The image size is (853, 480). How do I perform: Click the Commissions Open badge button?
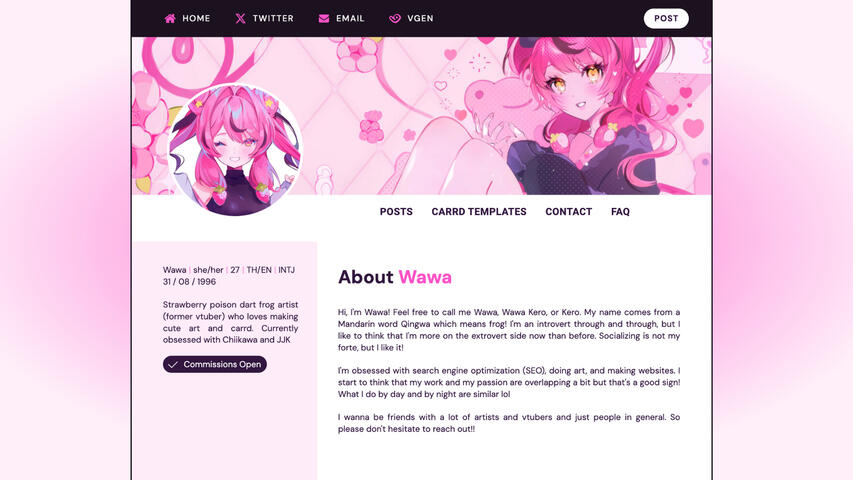(215, 365)
